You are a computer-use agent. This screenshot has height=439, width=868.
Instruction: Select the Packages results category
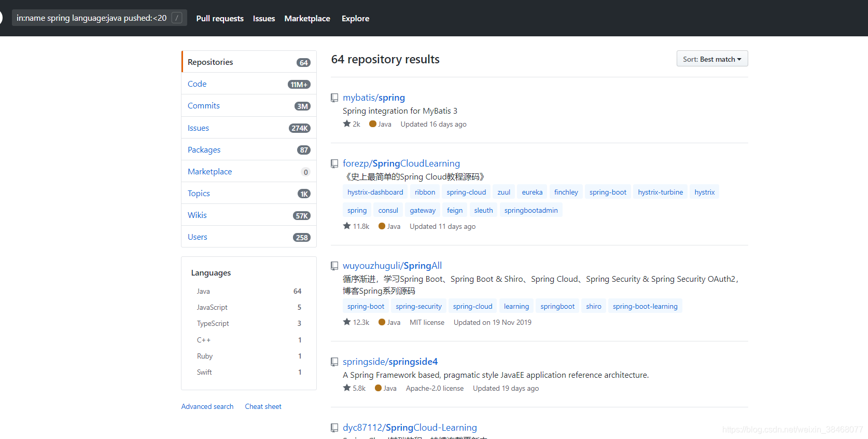tap(249, 149)
